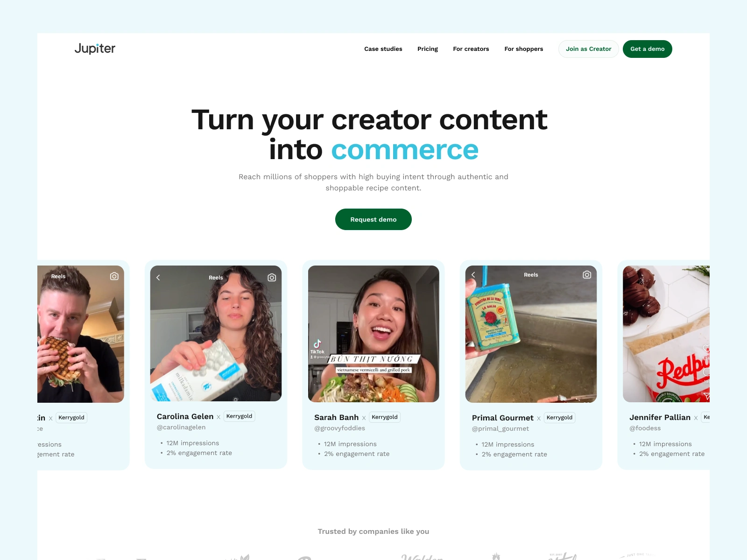Click back arrow on Carolina Gelen reel

coord(158,278)
